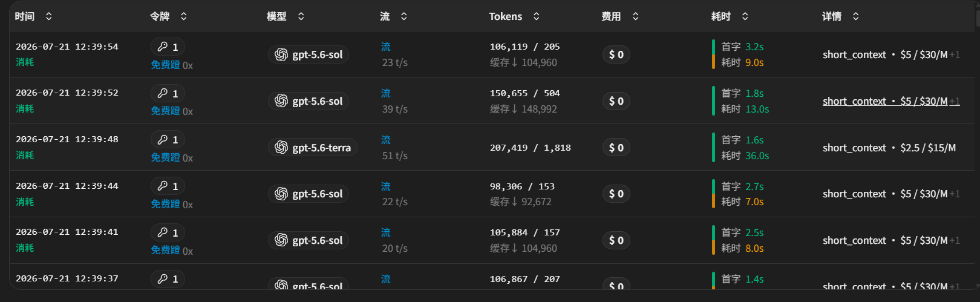Toggle sorting on the 流 column

point(404,16)
